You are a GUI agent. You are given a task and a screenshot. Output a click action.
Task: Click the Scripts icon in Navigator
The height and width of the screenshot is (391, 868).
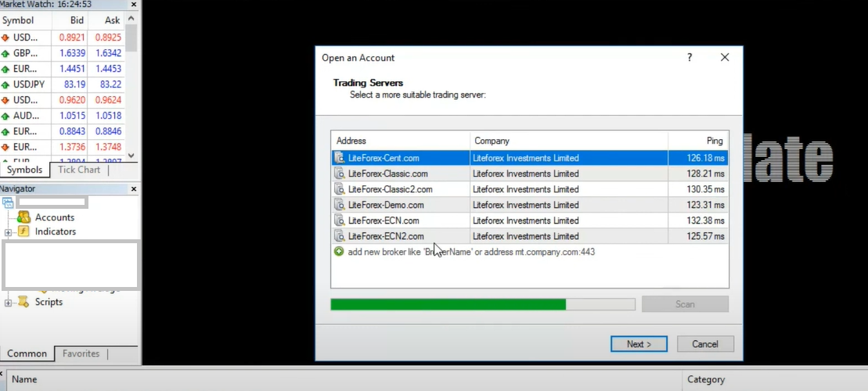[23, 301]
